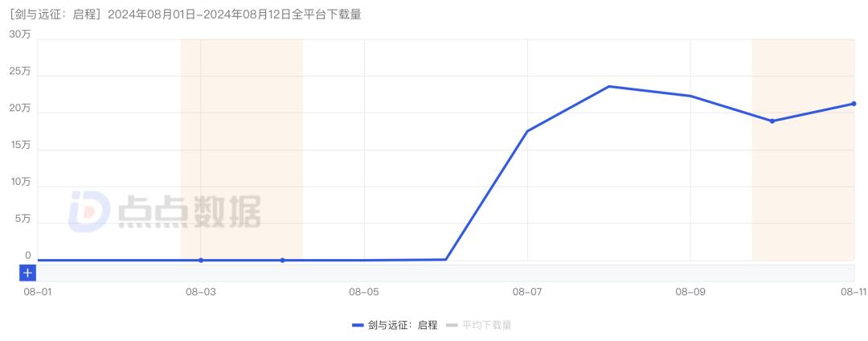Click the data point dot on 08-10
Screen dimensions: 868x341
pos(772,121)
